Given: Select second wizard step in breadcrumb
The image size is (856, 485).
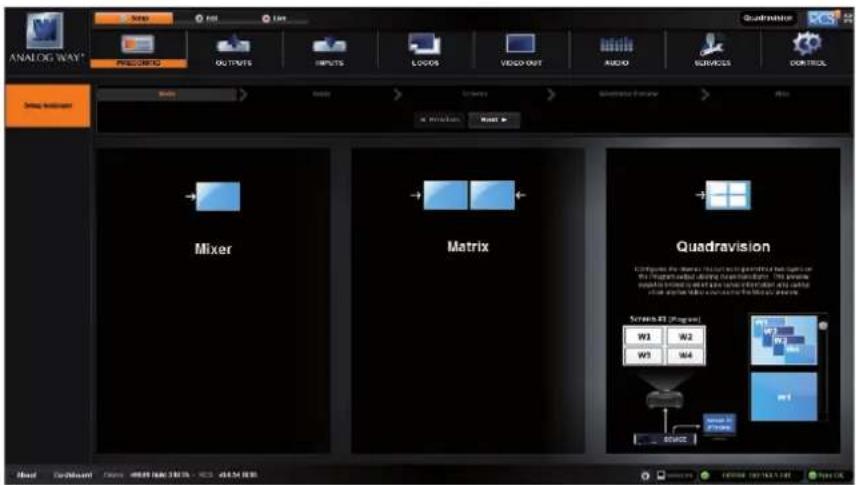Looking at the screenshot, I should (x=321, y=94).
